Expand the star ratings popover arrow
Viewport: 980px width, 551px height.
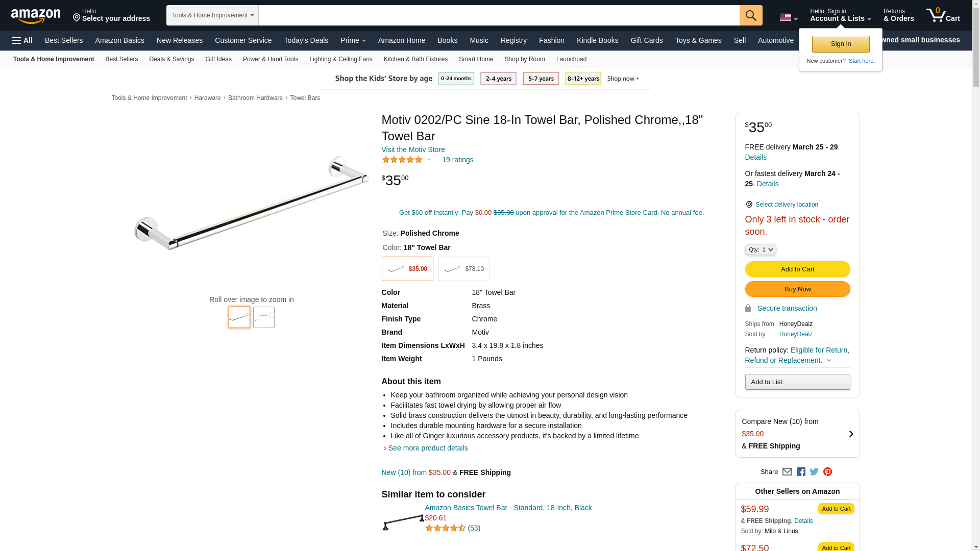[429, 160]
